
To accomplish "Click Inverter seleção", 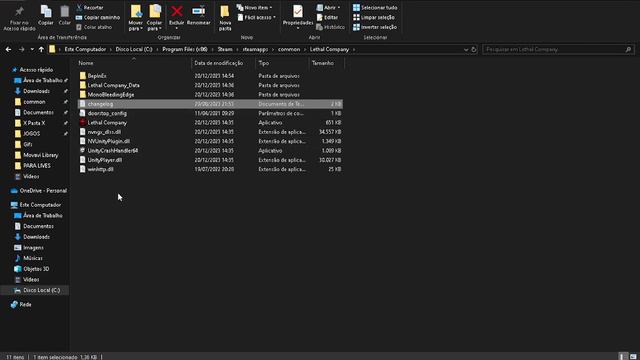I will pyautogui.click(x=375, y=27).
